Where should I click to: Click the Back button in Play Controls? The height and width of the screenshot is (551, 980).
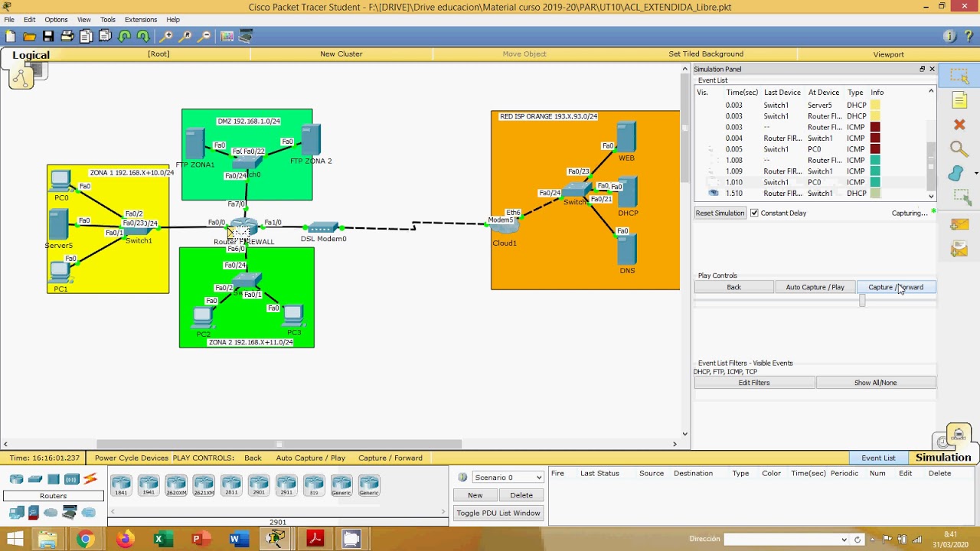click(x=733, y=287)
